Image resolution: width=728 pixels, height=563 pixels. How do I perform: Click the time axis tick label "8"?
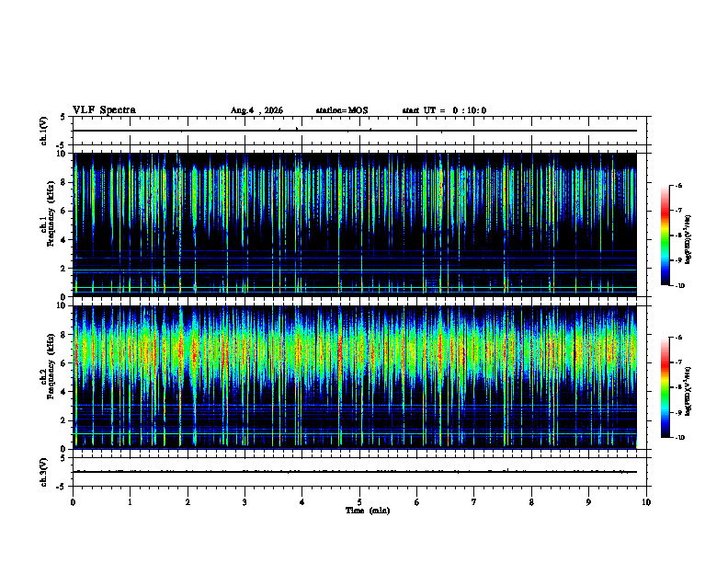click(x=531, y=502)
